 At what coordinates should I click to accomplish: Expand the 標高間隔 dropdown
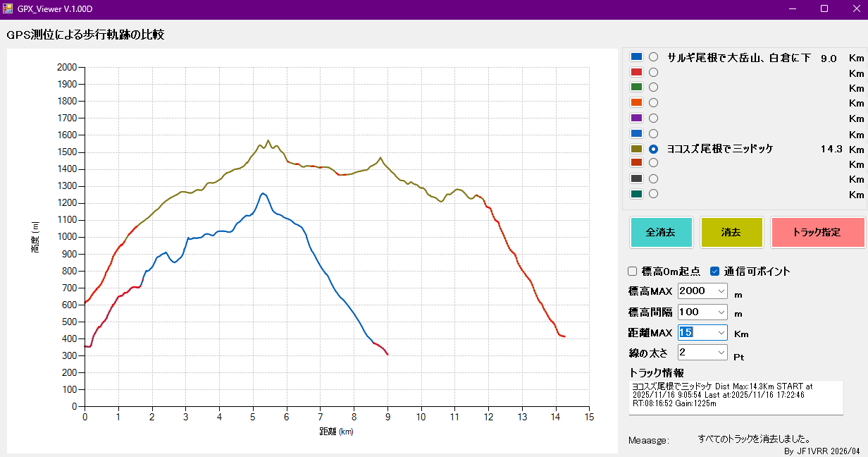[x=721, y=312]
